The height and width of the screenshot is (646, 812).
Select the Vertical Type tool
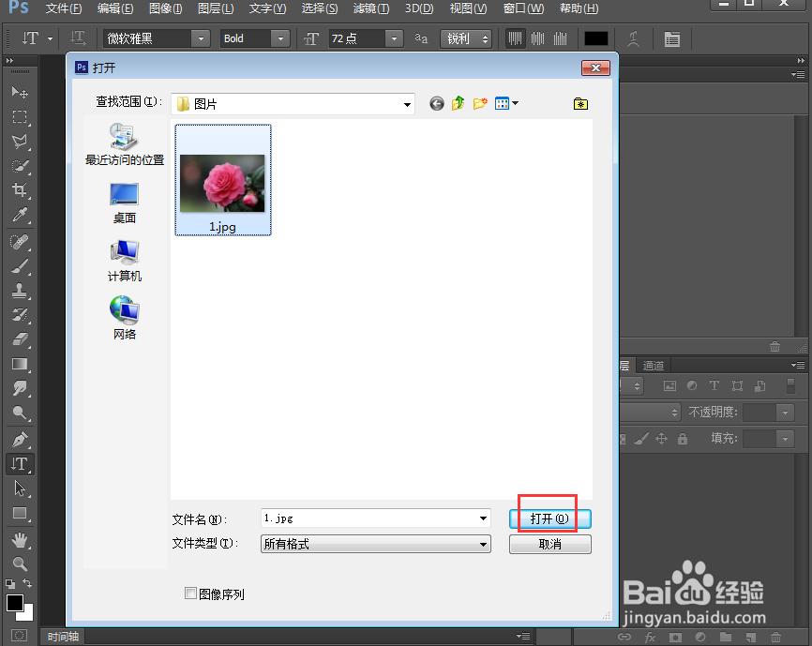pos(20,464)
